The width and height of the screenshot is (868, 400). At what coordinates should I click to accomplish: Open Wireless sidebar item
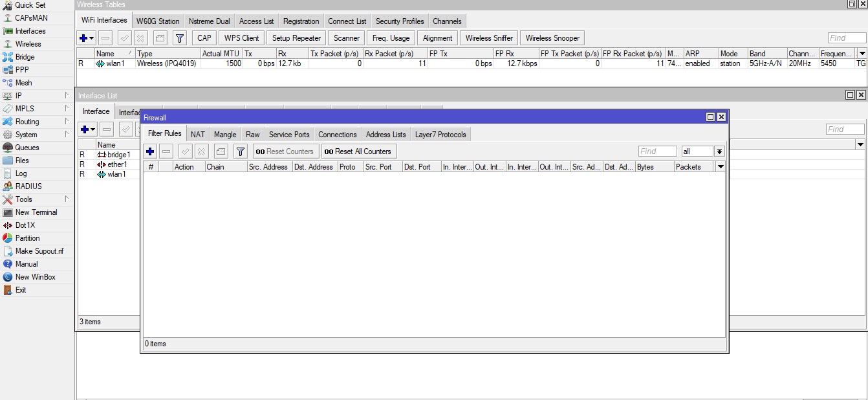tap(28, 44)
